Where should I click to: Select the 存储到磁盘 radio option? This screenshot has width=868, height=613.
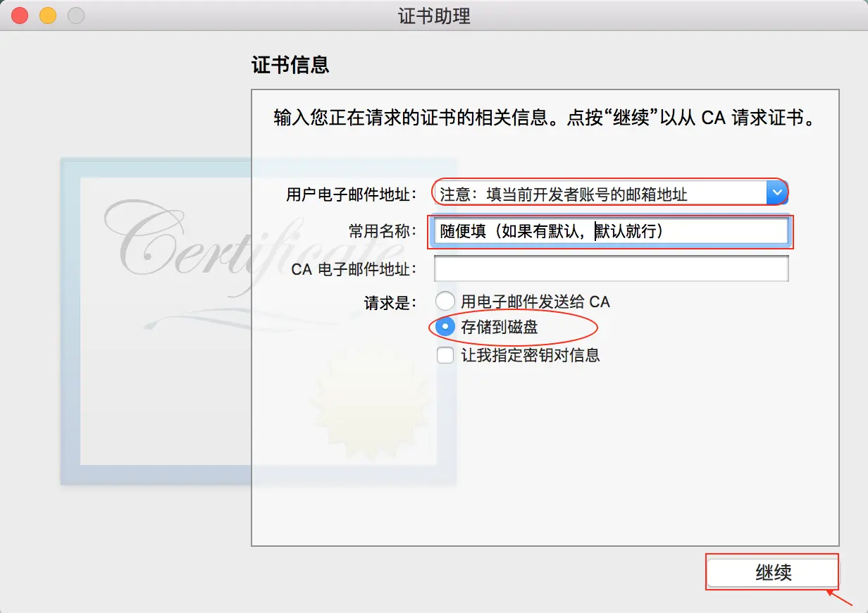[445, 328]
